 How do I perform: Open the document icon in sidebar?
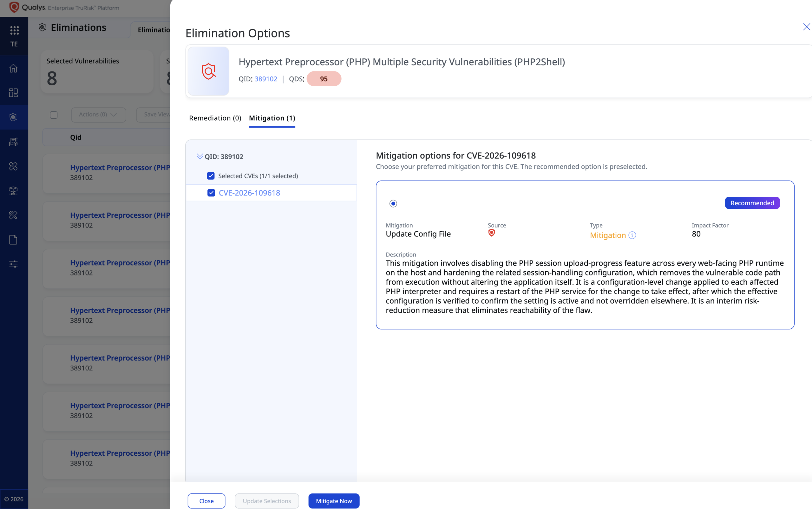(13, 240)
